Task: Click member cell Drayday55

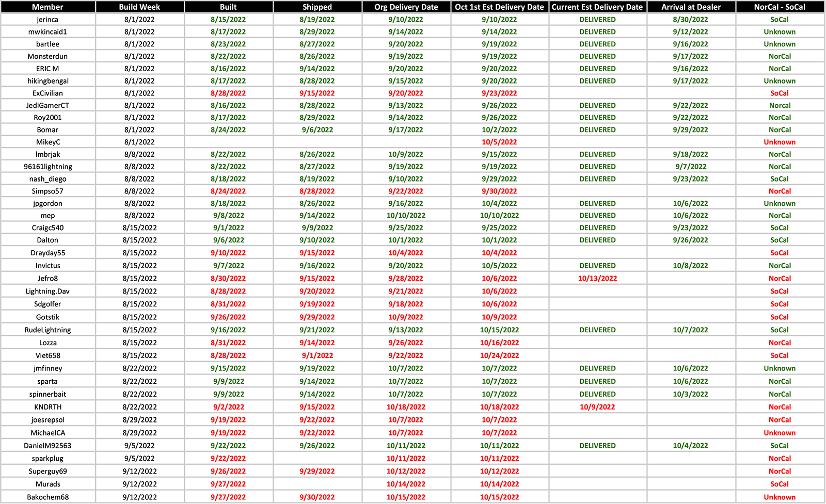Action: coord(48,253)
